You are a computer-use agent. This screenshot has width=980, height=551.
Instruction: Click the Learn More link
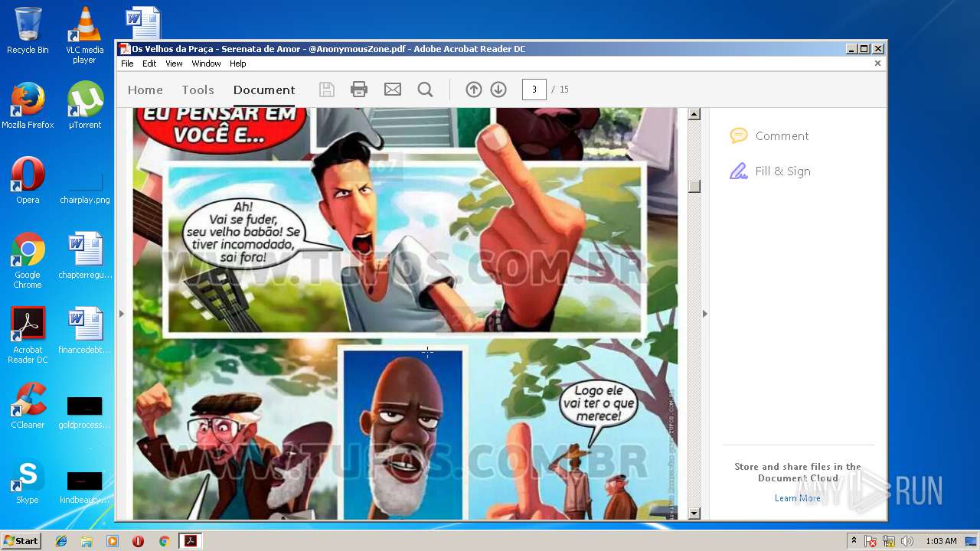[x=797, y=498]
